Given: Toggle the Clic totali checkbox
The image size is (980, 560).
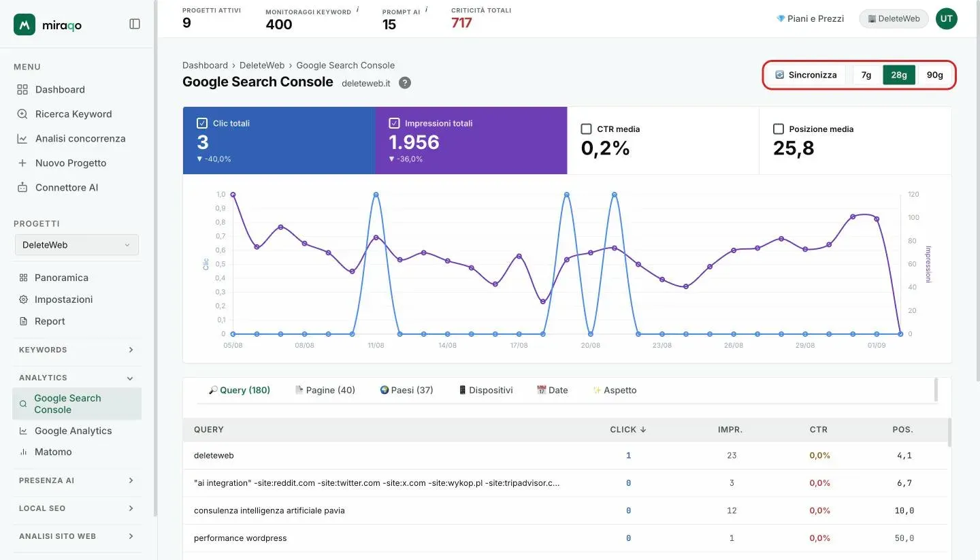Looking at the screenshot, I should pyautogui.click(x=202, y=123).
